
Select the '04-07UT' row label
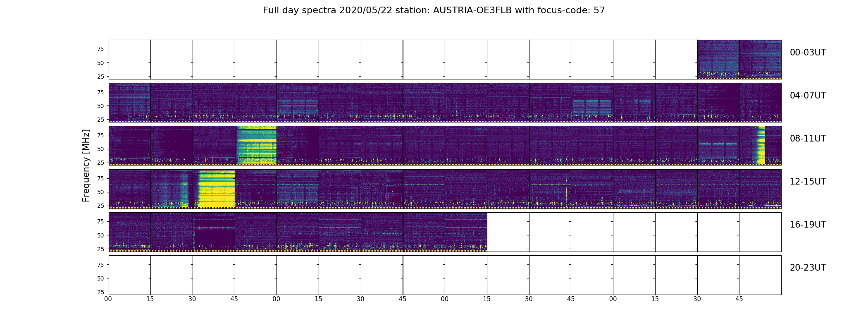[x=808, y=96]
